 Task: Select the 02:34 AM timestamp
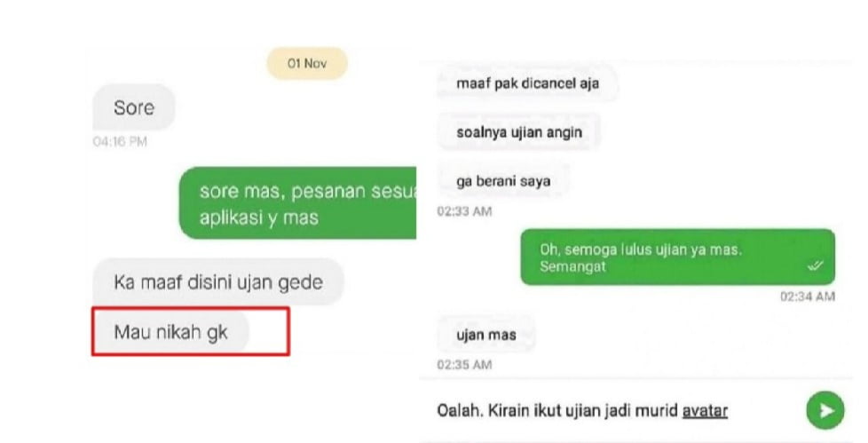click(x=807, y=297)
